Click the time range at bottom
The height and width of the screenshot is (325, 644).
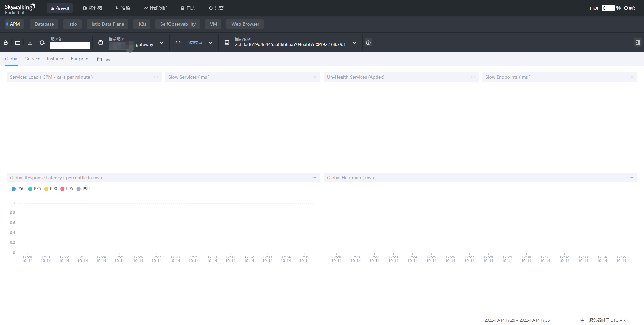[x=517, y=320]
